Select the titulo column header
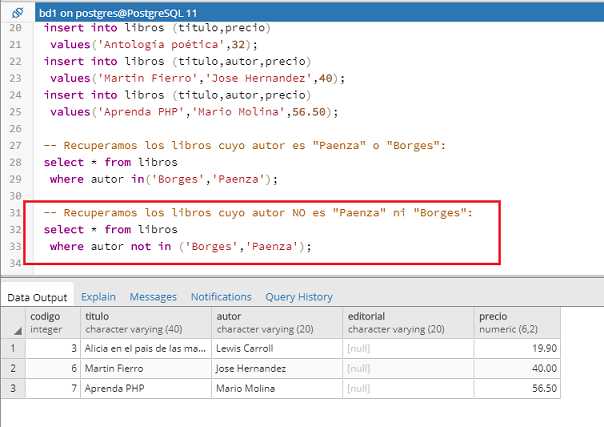 click(x=146, y=323)
